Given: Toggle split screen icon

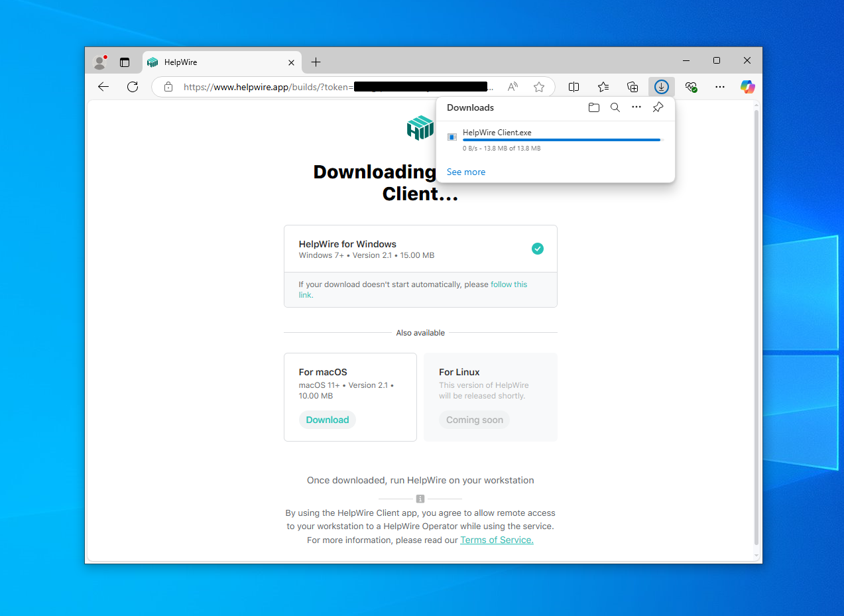Looking at the screenshot, I should tap(574, 87).
